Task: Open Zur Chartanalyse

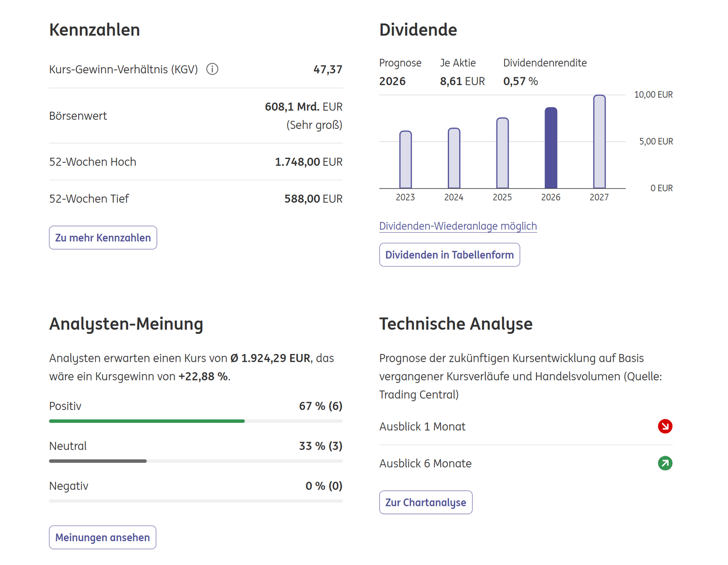Action: coord(426,502)
